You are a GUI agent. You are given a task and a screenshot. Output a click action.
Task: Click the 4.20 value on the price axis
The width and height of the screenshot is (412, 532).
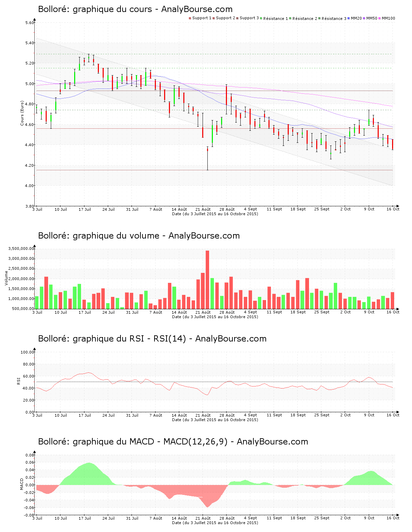click(30, 165)
